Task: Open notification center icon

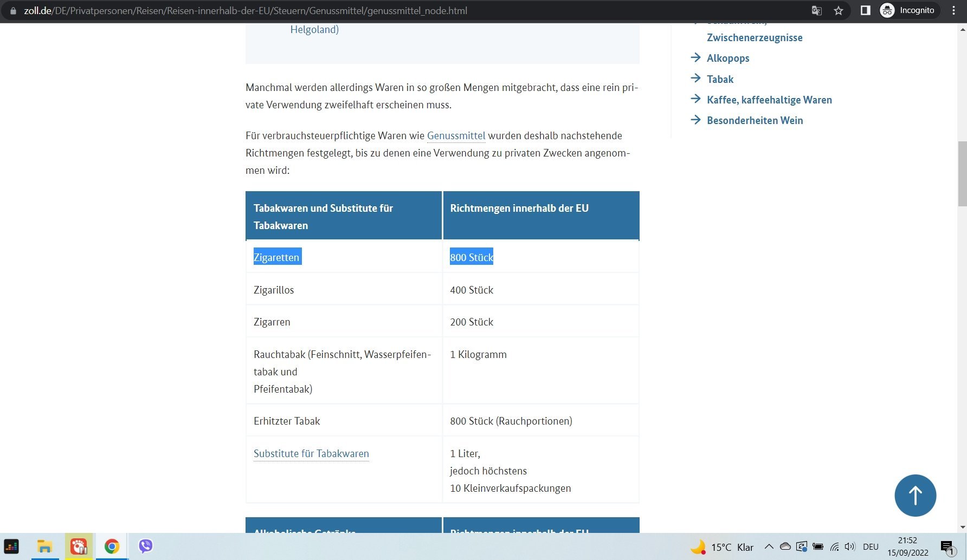Action: pos(947,547)
